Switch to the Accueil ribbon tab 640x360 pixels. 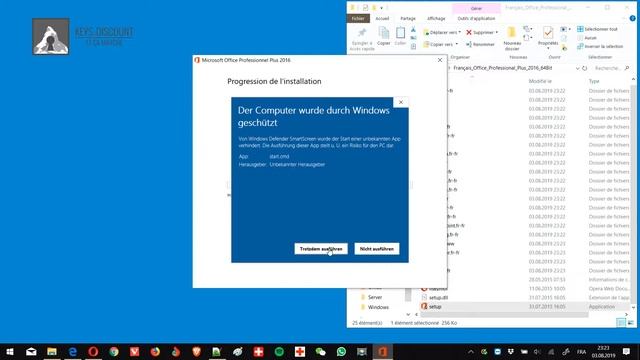point(382,18)
